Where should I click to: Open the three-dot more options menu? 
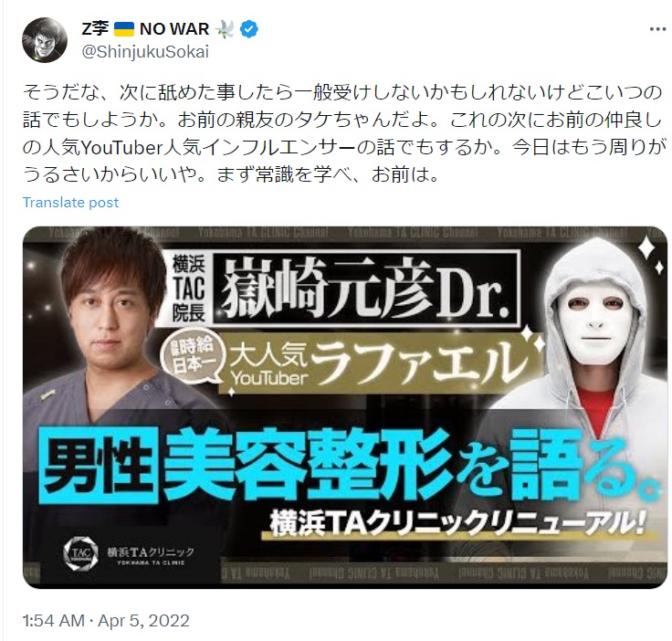(657, 29)
